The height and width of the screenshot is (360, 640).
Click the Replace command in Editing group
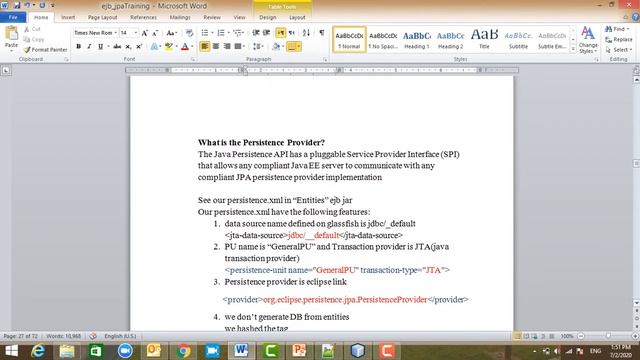click(x=619, y=40)
